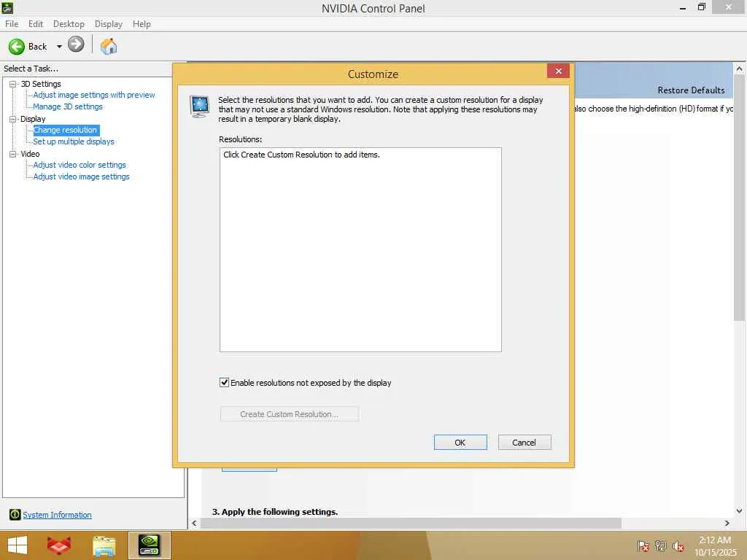
Task: Open the Back history dropdown arrow
Action: tap(59, 47)
